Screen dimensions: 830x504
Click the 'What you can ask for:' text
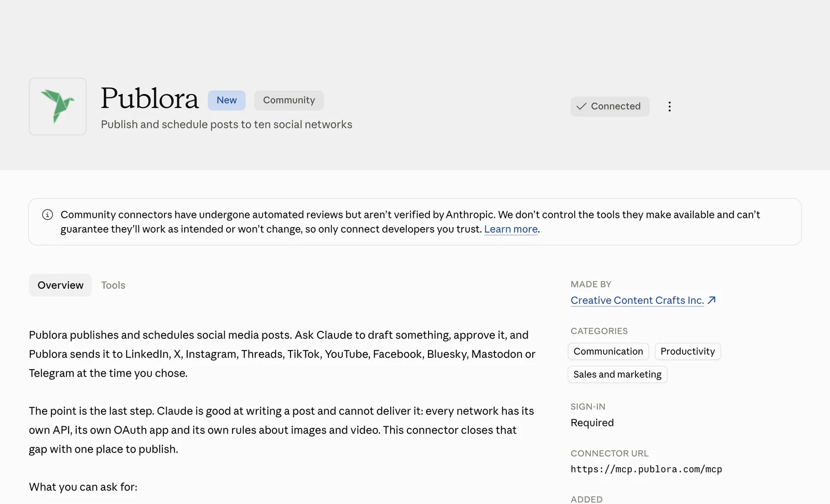tap(83, 487)
